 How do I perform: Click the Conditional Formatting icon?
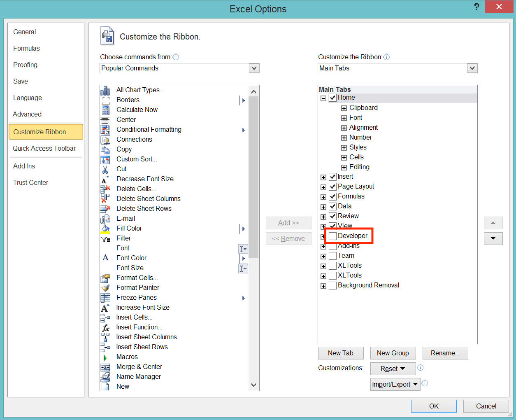(x=105, y=130)
